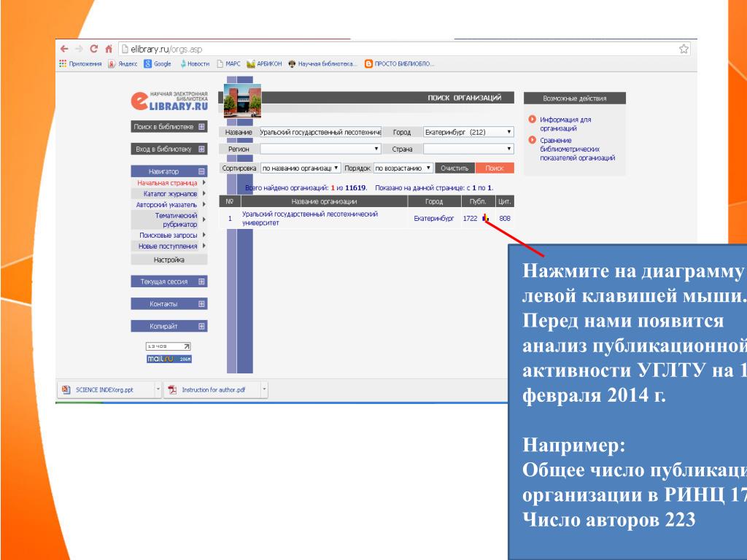Open Поисковые запросы in navigator
The height and width of the screenshot is (560, 747).
click(169, 236)
